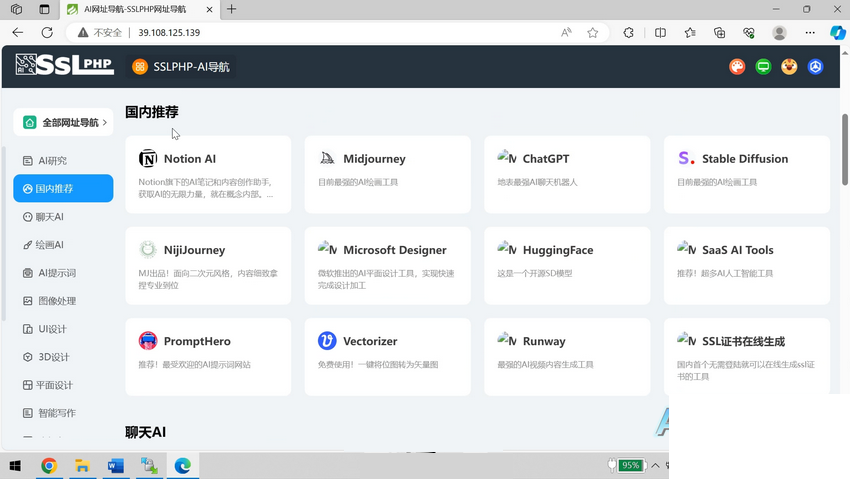This screenshot has height=479, width=850.
Task: Click the blue circular icon in header
Action: click(x=815, y=67)
